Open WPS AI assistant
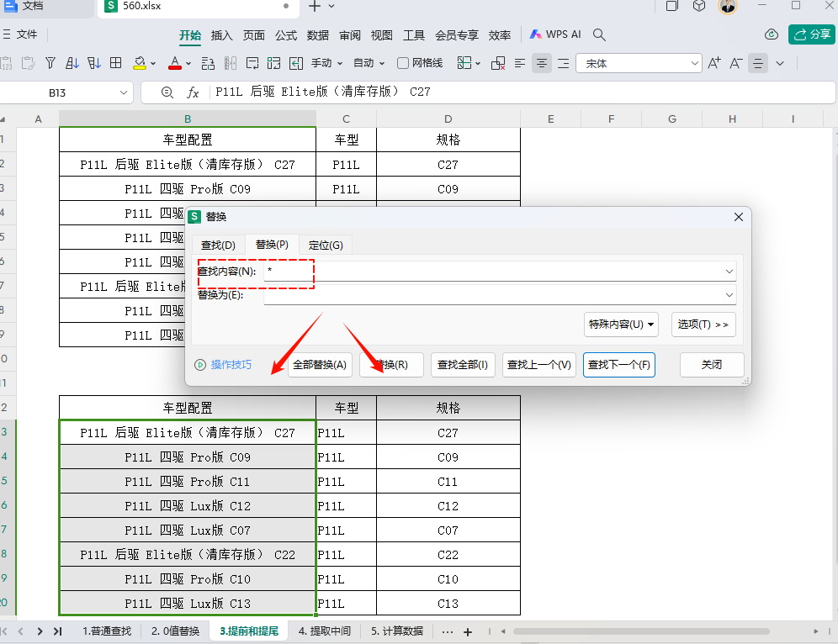The height and width of the screenshot is (644, 838). point(554,34)
